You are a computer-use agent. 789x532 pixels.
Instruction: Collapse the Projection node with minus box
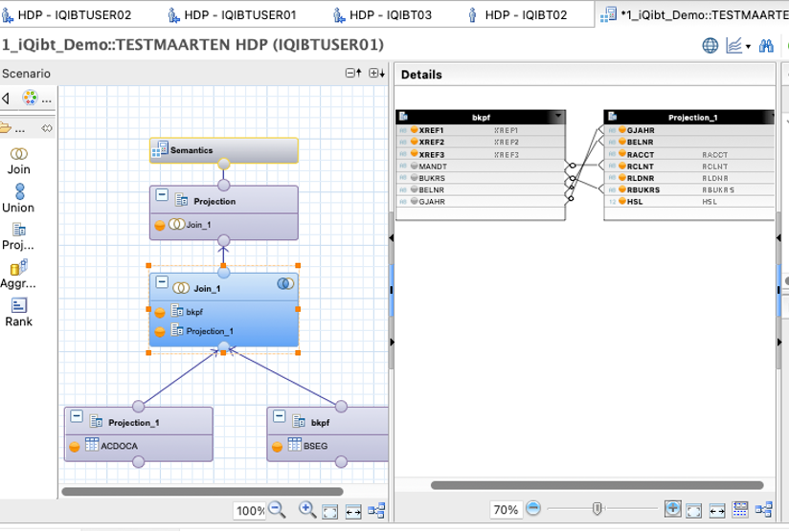click(162, 194)
